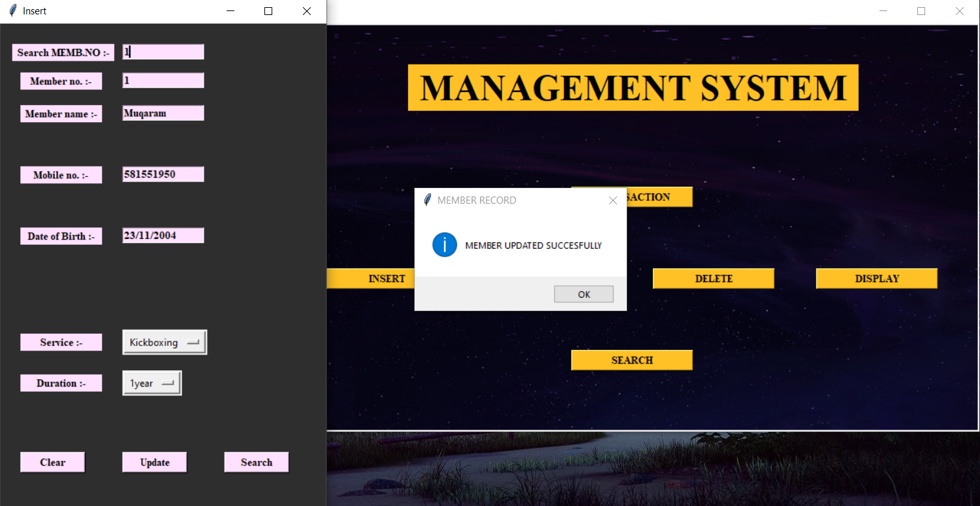Open DISPLAY from the management system

click(x=876, y=278)
